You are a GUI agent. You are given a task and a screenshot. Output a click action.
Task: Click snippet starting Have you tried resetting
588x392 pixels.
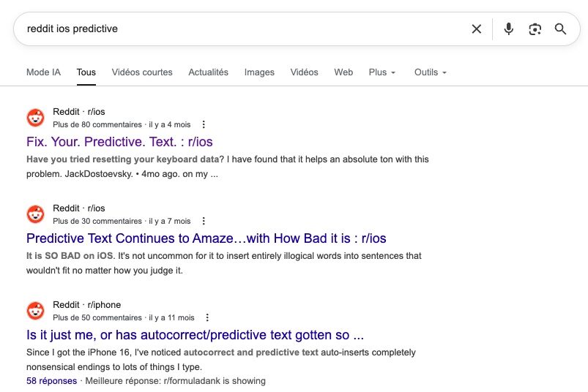[227, 167]
